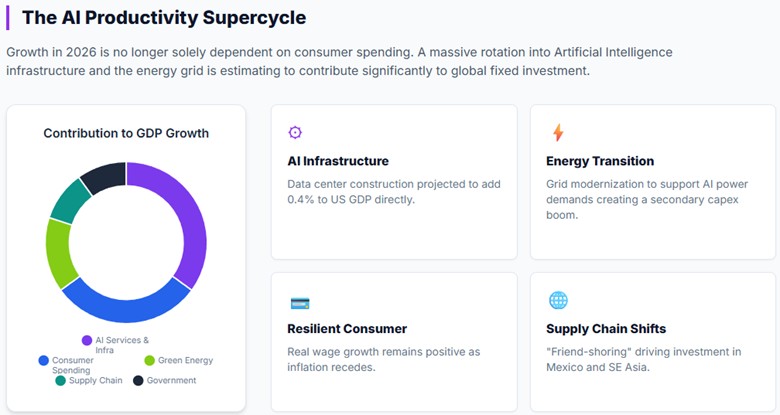Screen dimensions: 780x415
Task: Click the Supply Chain Shifts card title
Action: tap(606, 328)
